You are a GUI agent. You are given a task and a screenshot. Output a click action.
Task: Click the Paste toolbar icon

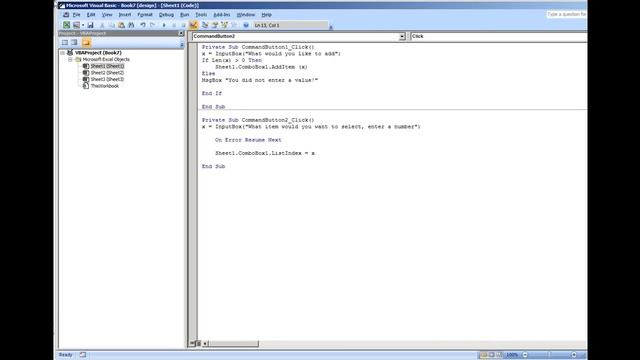click(121, 25)
